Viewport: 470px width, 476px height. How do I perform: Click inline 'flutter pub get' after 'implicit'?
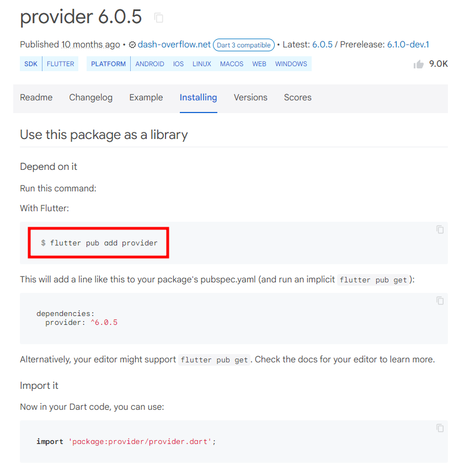[x=373, y=280]
